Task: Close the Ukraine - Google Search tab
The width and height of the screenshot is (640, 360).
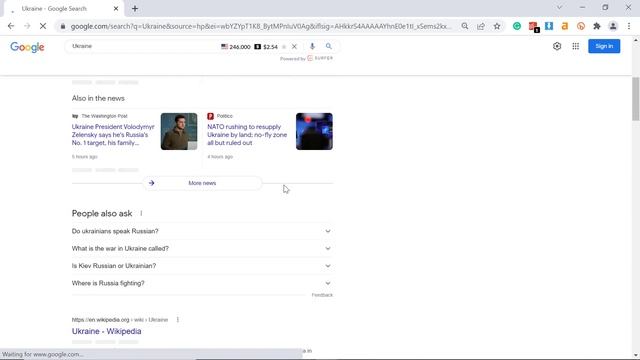Action: pos(116,9)
